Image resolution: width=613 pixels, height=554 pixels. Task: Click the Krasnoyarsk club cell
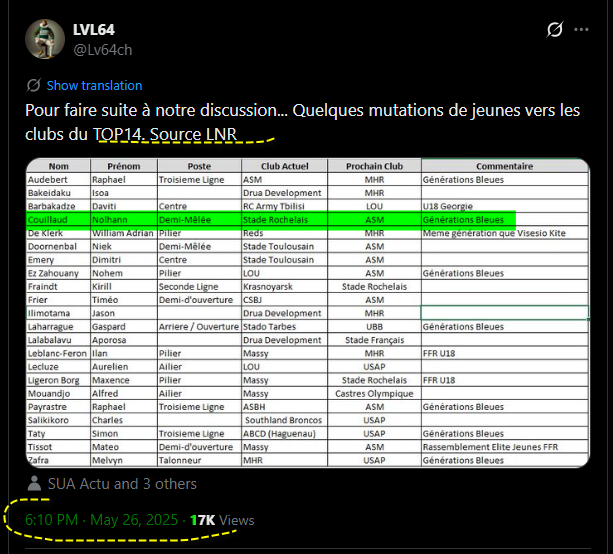pos(285,287)
